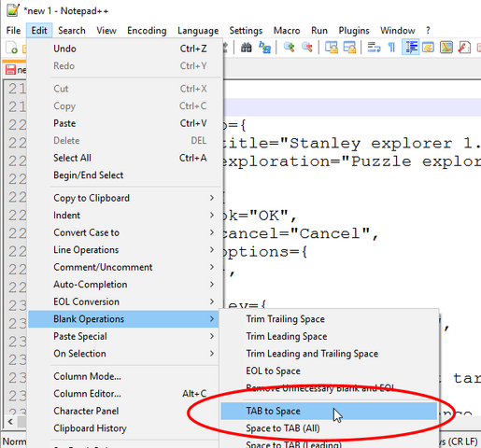Screen dimensions: 481x448
Task: Choose Space to TAB (All)
Action: [329, 428]
